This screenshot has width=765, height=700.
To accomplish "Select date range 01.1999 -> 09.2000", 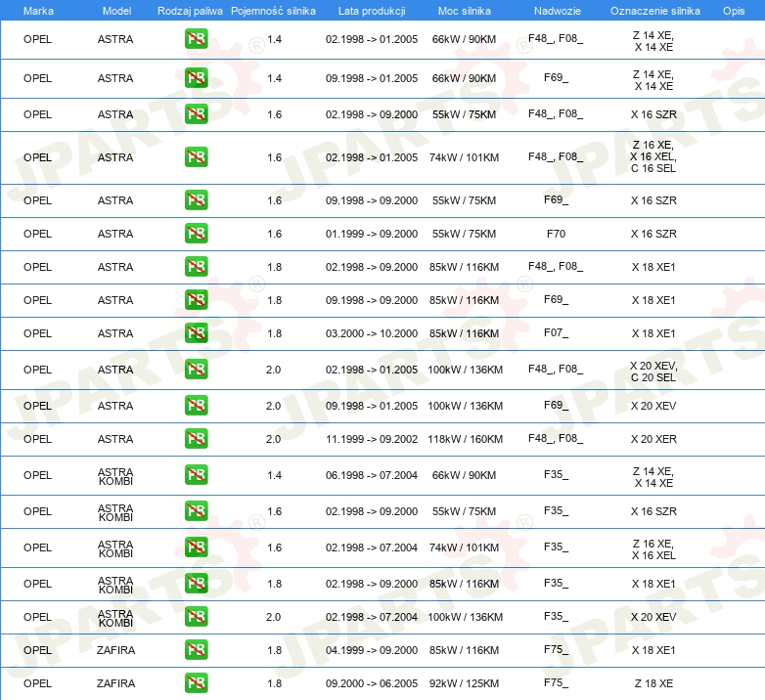I will [x=372, y=234].
